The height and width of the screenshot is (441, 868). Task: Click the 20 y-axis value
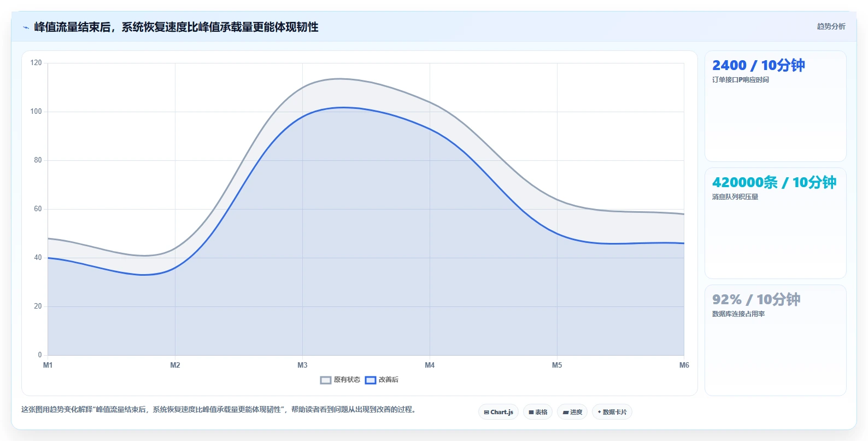[x=38, y=306]
